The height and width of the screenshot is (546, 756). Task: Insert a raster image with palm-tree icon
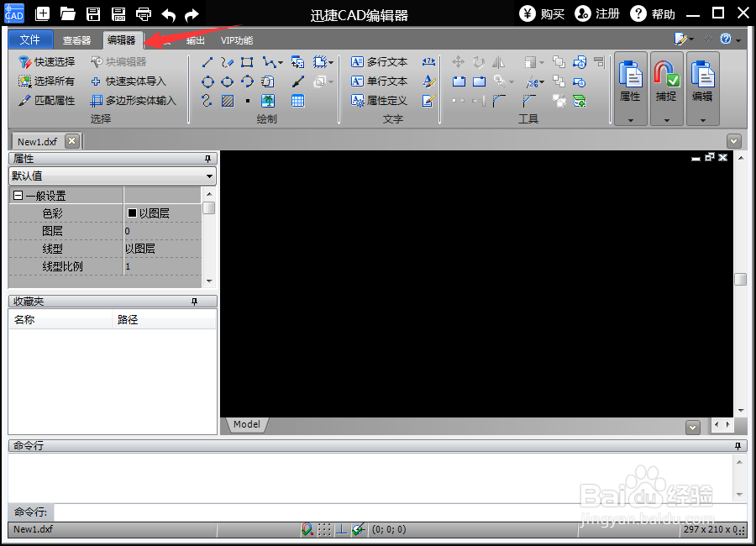[x=268, y=101]
